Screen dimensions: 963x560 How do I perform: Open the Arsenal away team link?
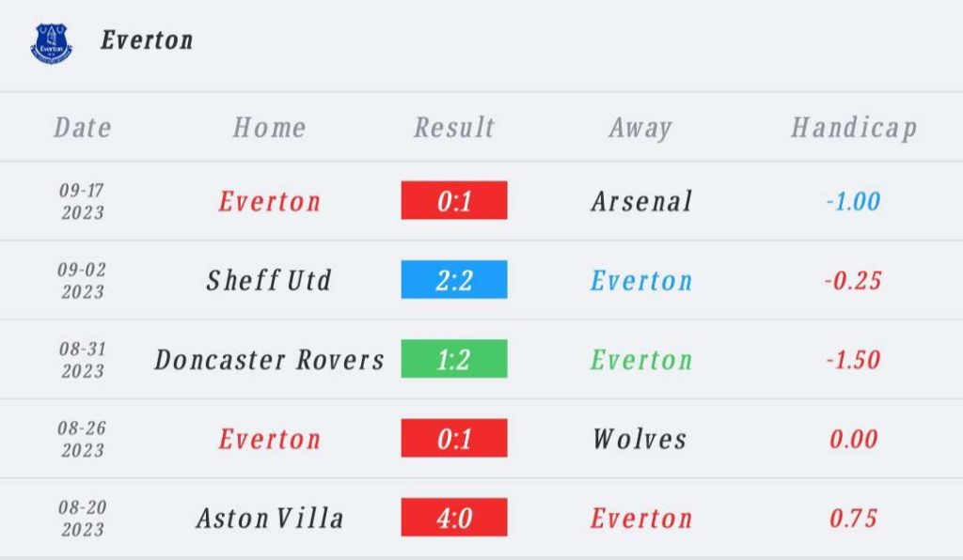point(641,201)
